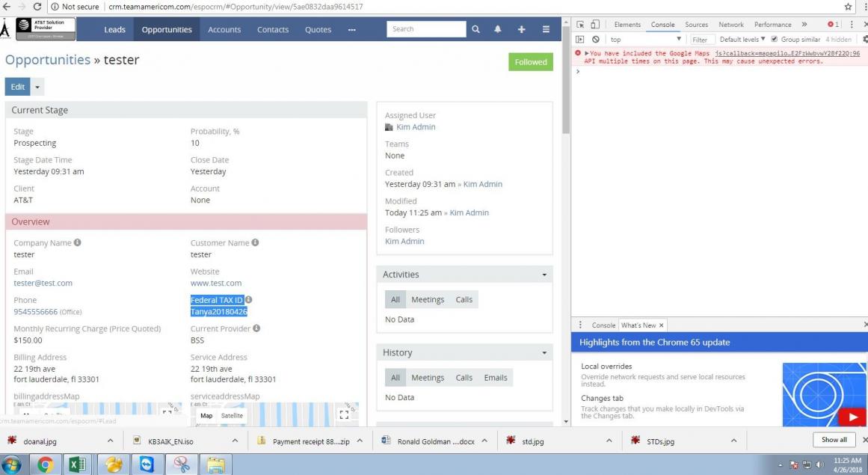
Task: Open the notifications bell icon
Action: click(x=498, y=29)
